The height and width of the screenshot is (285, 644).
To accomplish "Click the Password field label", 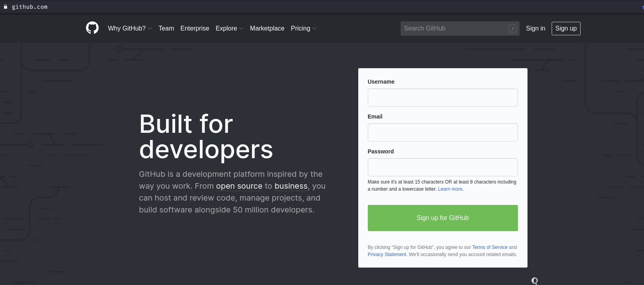I will point(380,151).
